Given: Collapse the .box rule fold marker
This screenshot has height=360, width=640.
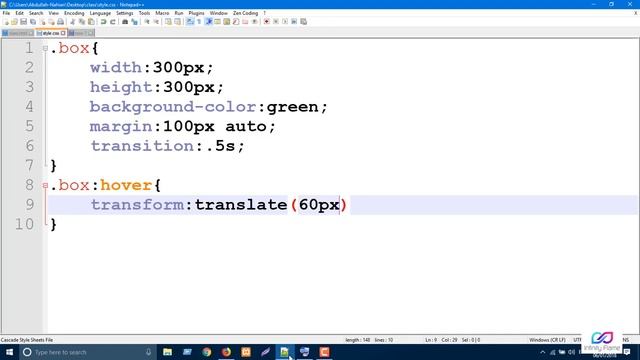Looking at the screenshot, I should tap(45, 48).
